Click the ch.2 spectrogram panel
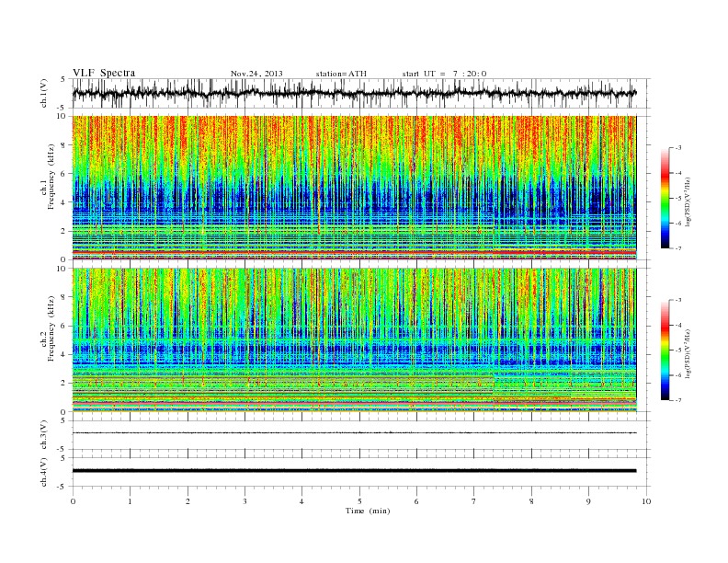This screenshot has height=563, width=728. coord(354,340)
